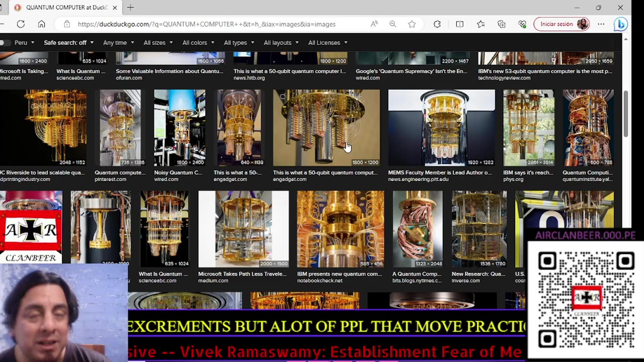Click 'Microsoft Takes Path Less Travele...' caption

click(243, 274)
